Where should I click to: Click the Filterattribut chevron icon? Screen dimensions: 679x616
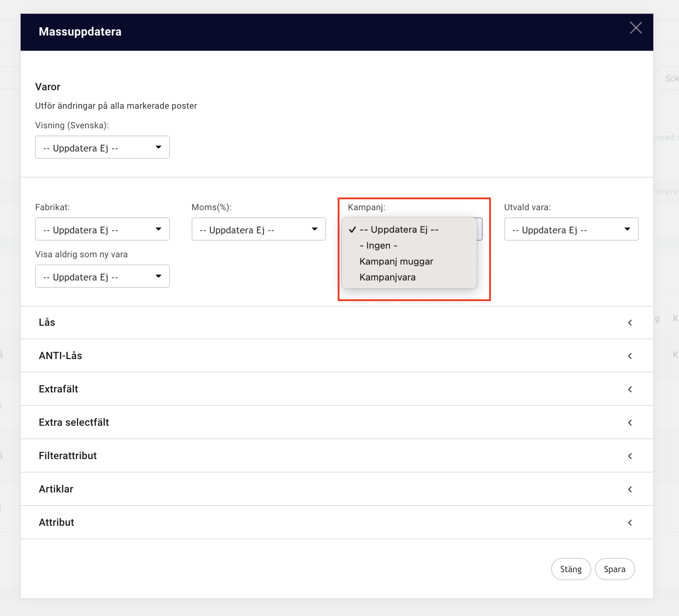(630, 456)
